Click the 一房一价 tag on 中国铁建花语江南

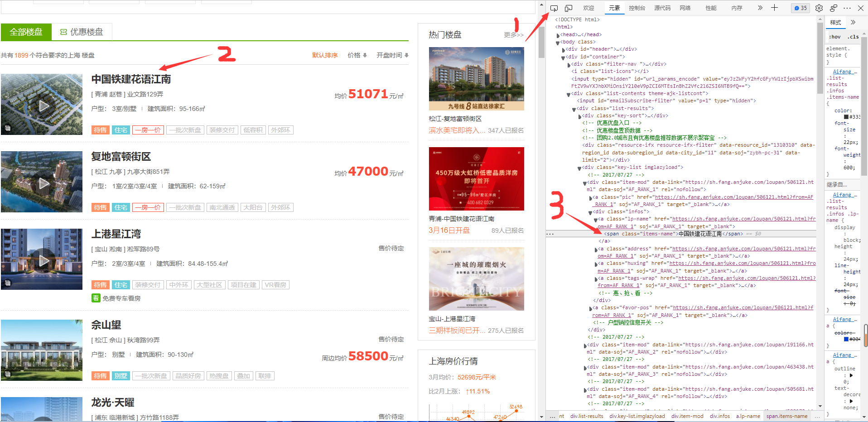pos(148,130)
